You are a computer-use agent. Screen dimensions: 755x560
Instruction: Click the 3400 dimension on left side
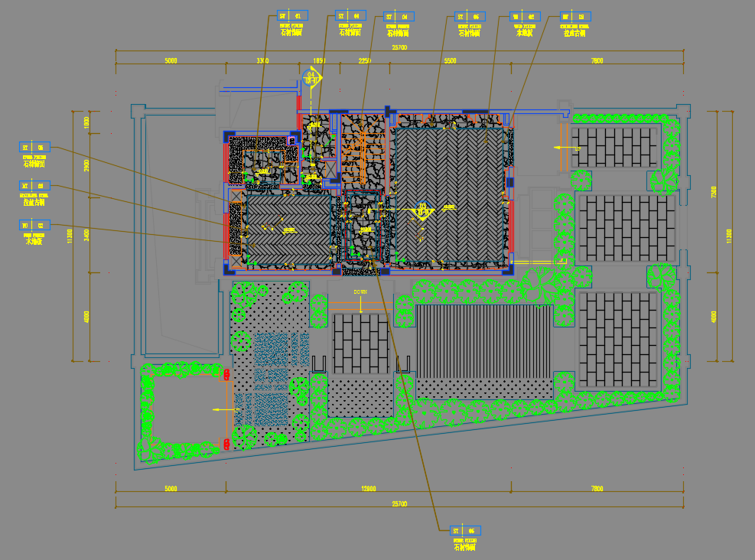(x=86, y=234)
